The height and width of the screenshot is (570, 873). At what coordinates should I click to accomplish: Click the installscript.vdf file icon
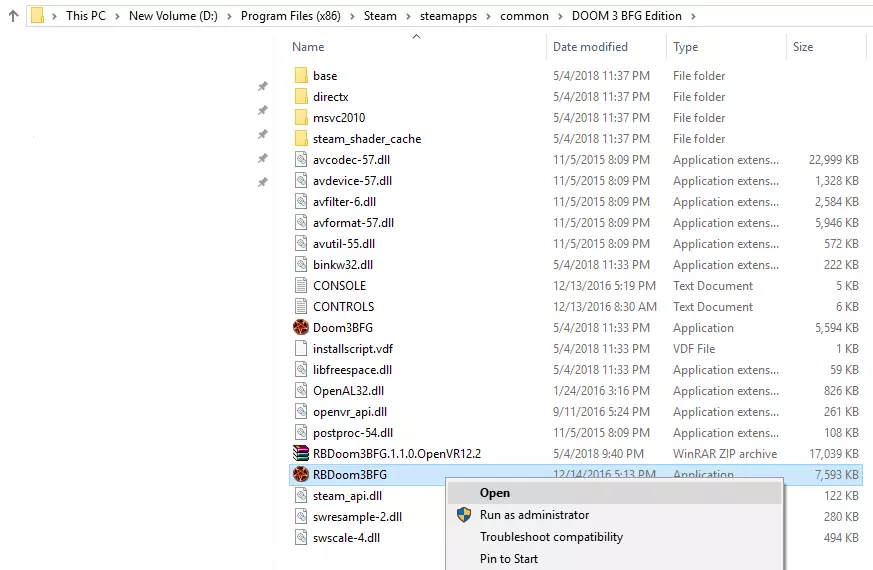click(301, 348)
